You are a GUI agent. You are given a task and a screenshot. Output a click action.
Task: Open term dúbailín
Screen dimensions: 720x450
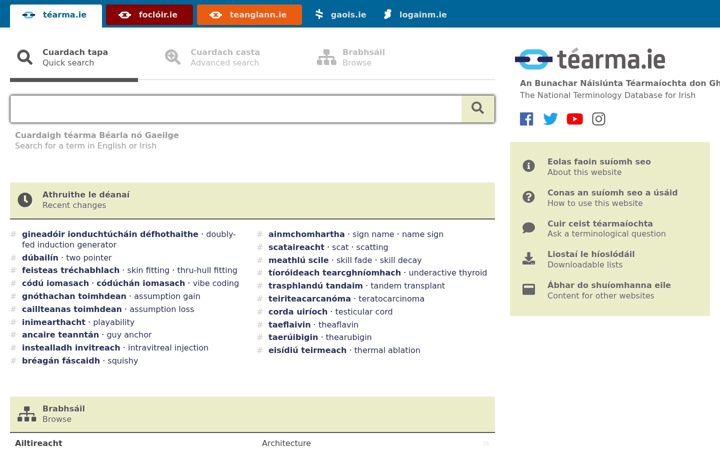coord(40,258)
